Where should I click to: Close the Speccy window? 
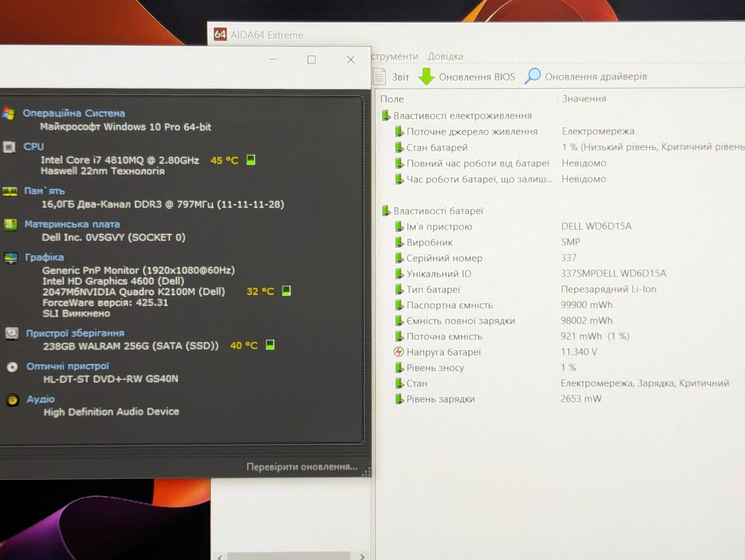pos(350,59)
